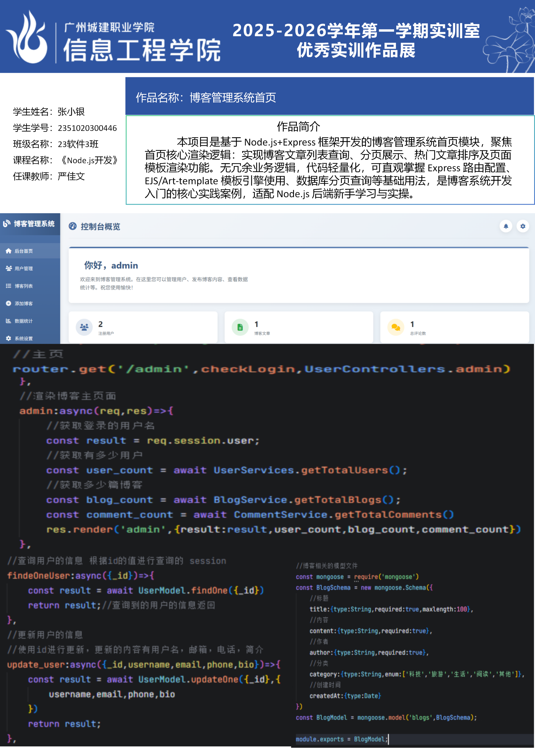Click the 注册用户 statistics card

(x=143, y=328)
